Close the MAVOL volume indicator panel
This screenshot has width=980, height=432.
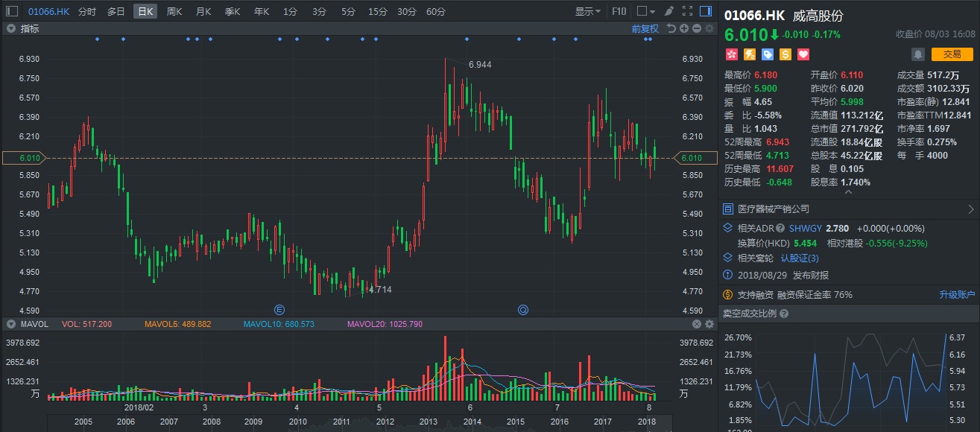tap(697, 324)
